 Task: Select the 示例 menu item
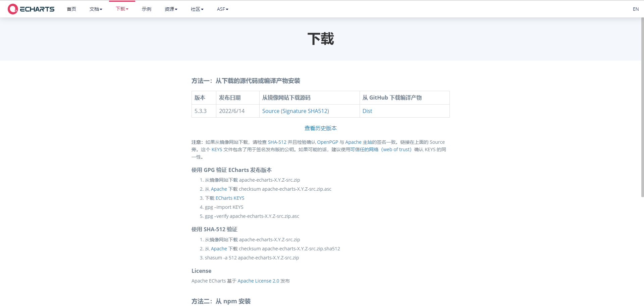pyautogui.click(x=146, y=9)
